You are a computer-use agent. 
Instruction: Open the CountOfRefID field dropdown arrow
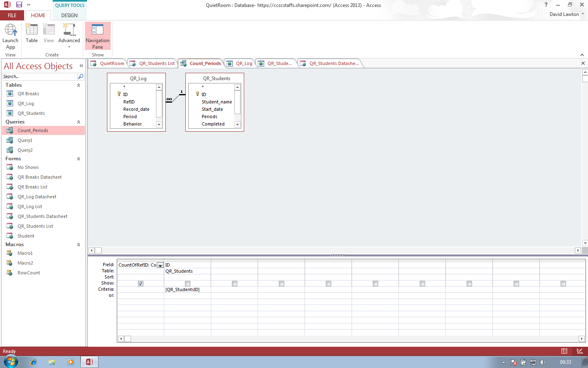(160, 265)
